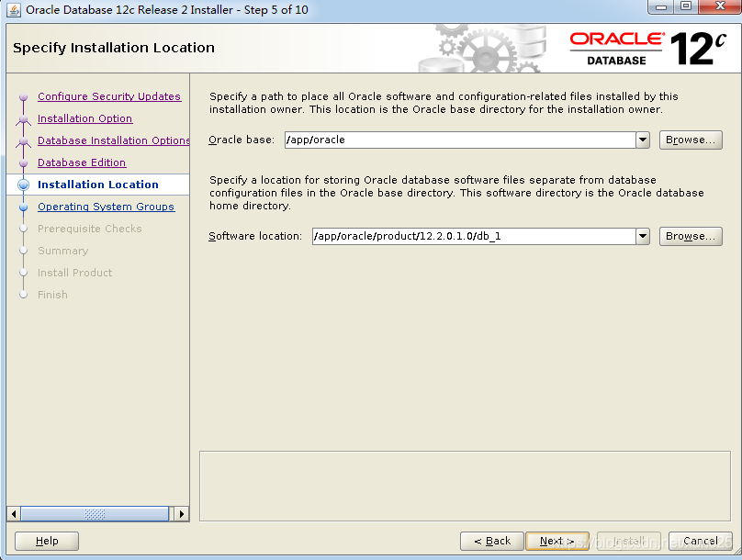Click into the Oracle base path field
This screenshot has height=560, width=742.
pyautogui.click(x=460, y=140)
